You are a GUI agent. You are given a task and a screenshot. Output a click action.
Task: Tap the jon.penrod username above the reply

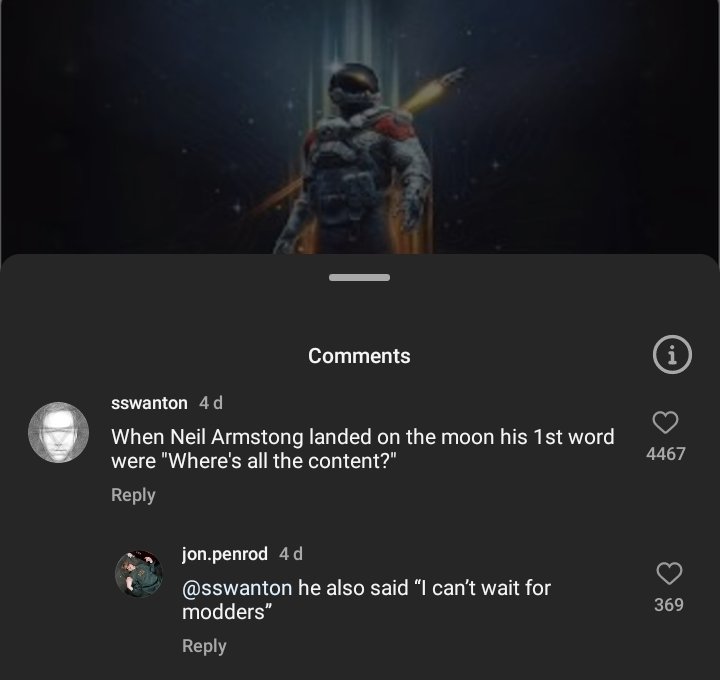point(225,553)
